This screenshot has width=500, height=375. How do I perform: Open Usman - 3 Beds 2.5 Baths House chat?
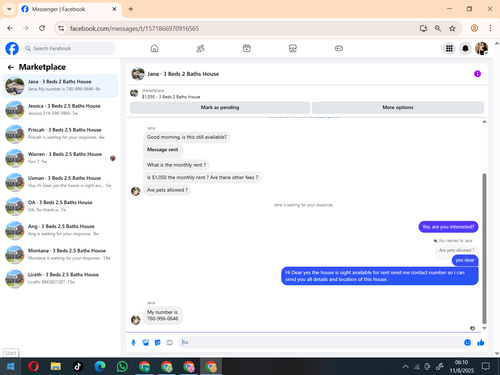coord(60,182)
